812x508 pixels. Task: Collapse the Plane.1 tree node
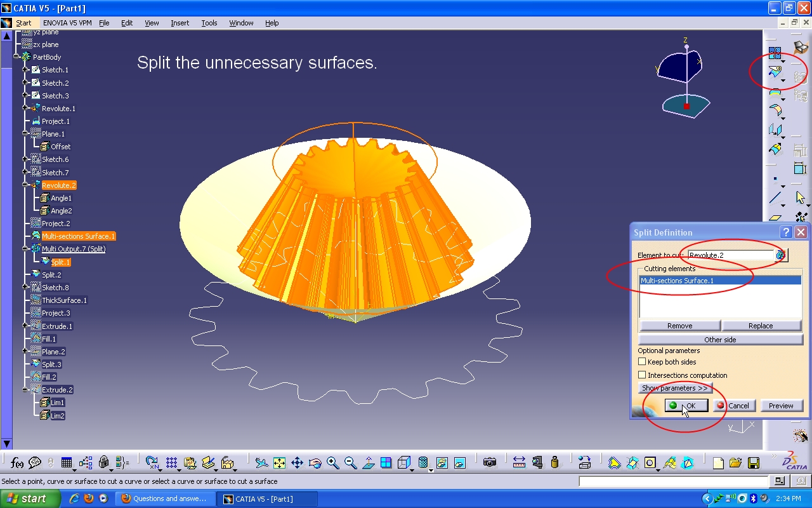26,134
